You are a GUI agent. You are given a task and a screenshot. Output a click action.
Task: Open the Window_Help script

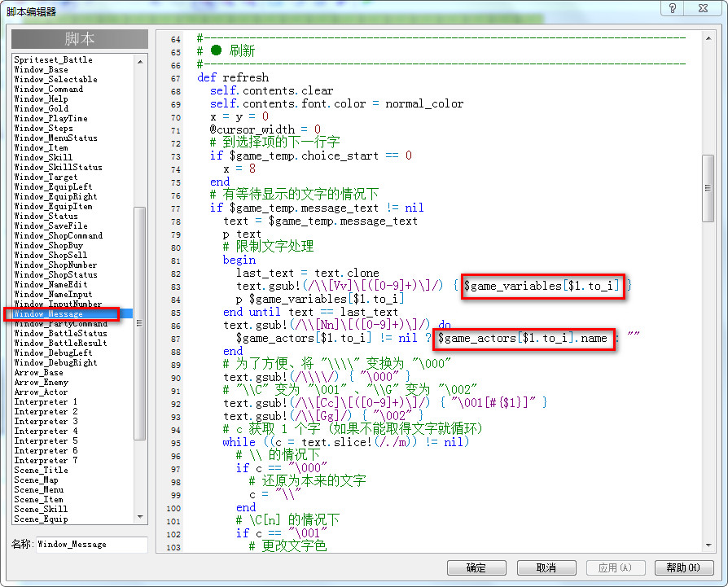(42, 99)
